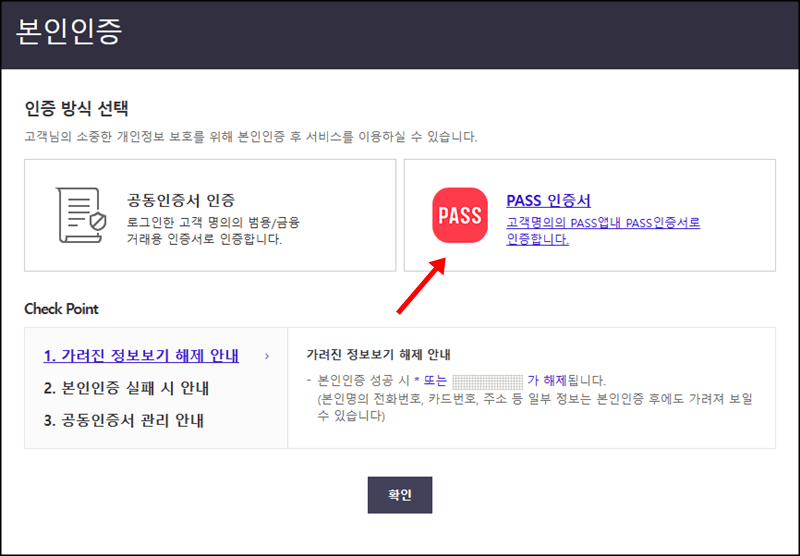
Task: Click the red PASS app icon
Action: [460, 215]
